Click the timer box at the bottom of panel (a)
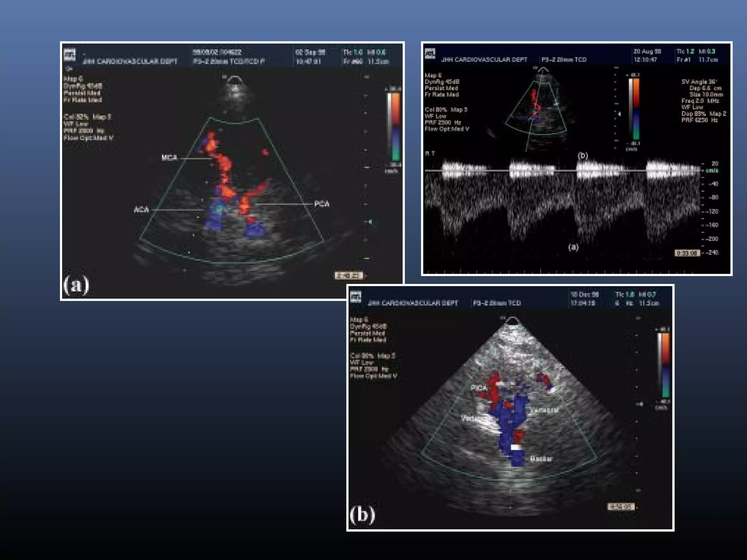This screenshot has height=560, width=747. pyautogui.click(x=349, y=275)
